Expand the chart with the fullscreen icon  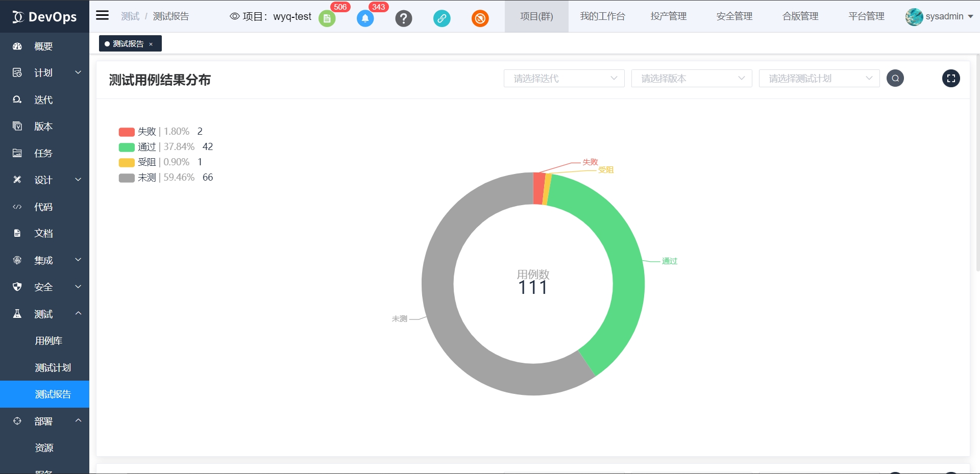tap(951, 78)
